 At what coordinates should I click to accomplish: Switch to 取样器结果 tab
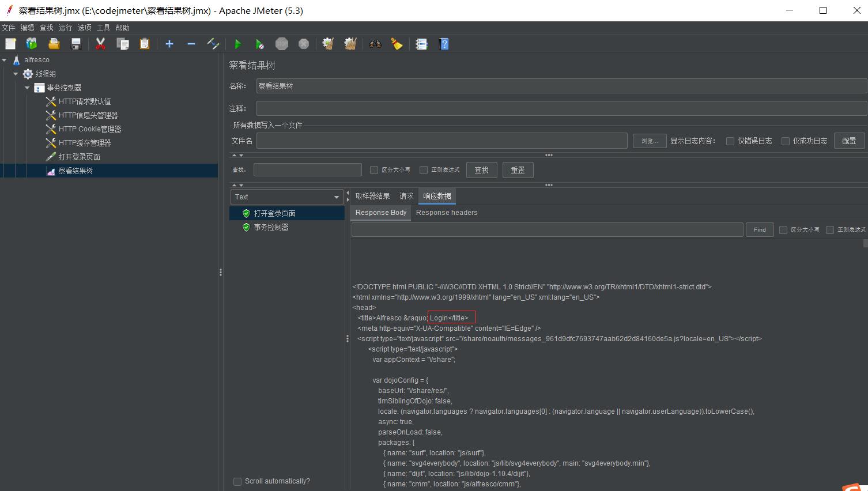pyautogui.click(x=372, y=196)
